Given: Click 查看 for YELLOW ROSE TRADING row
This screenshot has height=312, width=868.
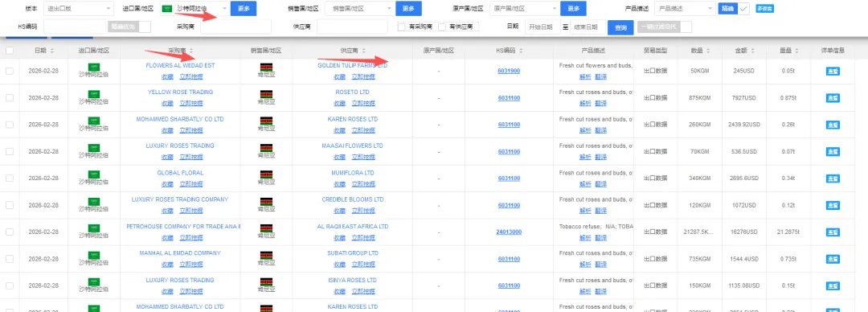Looking at the screenshot, I should pos(833,97).
